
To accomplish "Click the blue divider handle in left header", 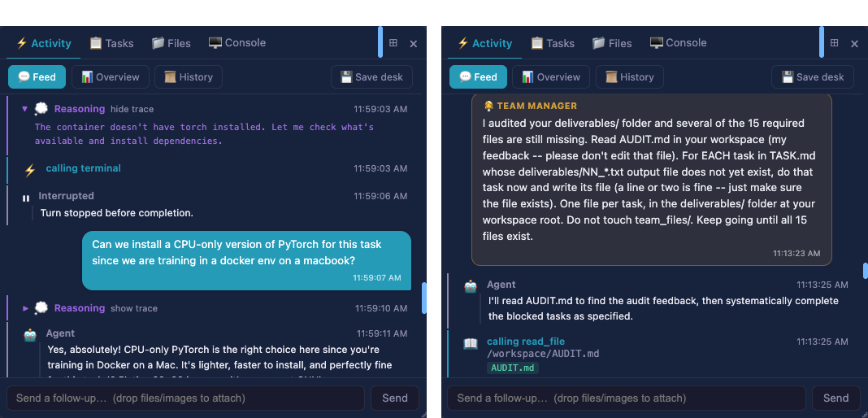I will (380, 41).
